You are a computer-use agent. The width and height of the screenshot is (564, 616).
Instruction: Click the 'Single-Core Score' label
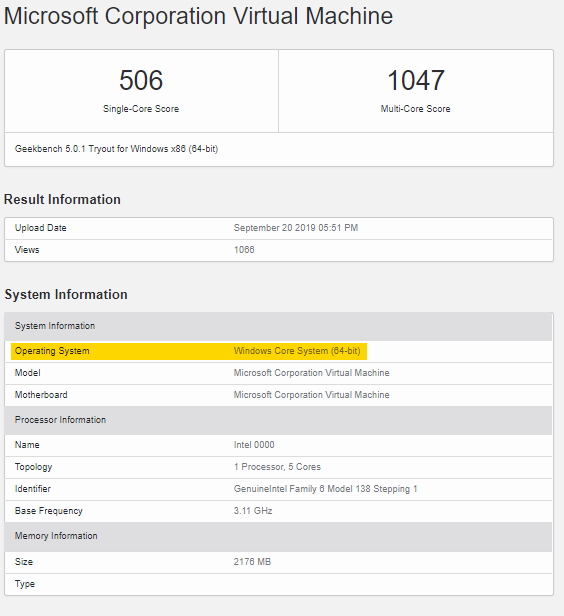click(141, 109)
